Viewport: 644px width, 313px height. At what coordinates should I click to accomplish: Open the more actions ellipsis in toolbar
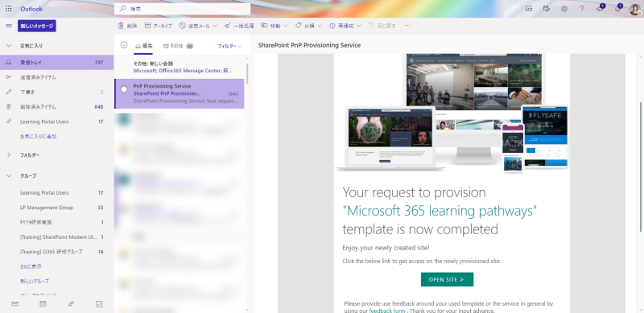point(407,26)
